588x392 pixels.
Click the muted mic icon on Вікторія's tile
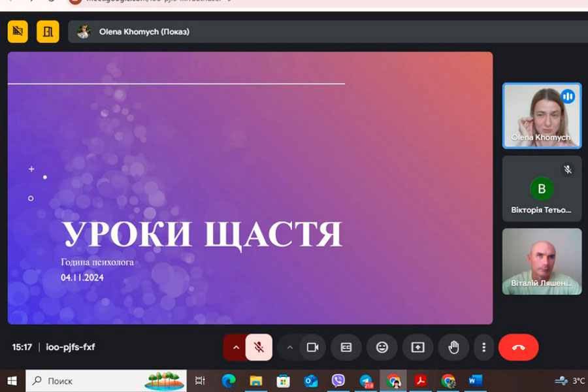[x=568, y=169]
